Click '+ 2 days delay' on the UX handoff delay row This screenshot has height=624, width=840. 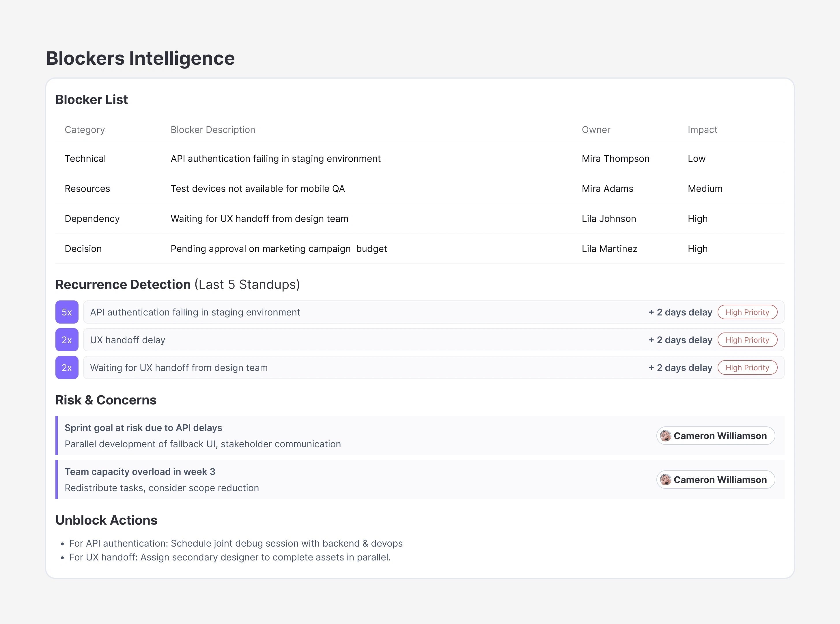(x=680, y=340)
